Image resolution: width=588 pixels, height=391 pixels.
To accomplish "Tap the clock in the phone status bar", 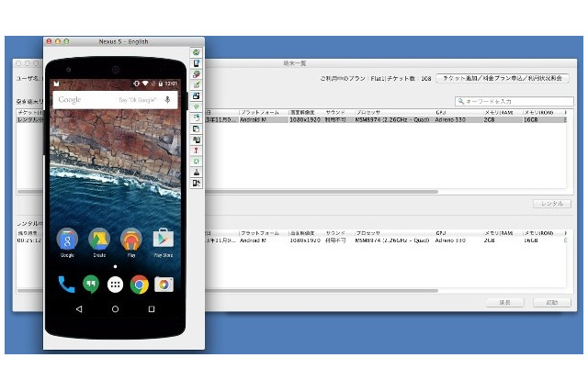I will pyautogui.click(x=171, y=84).
